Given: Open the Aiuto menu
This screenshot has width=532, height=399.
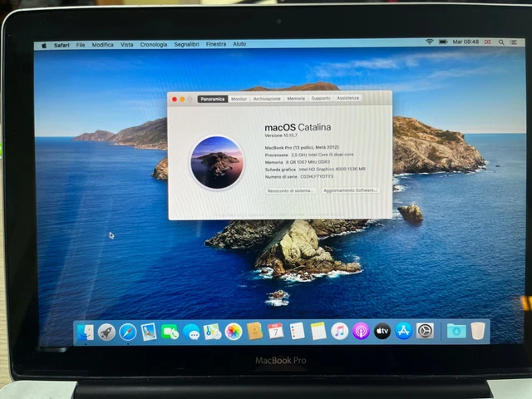Looking at the screenshot, I should pos(239,44).
